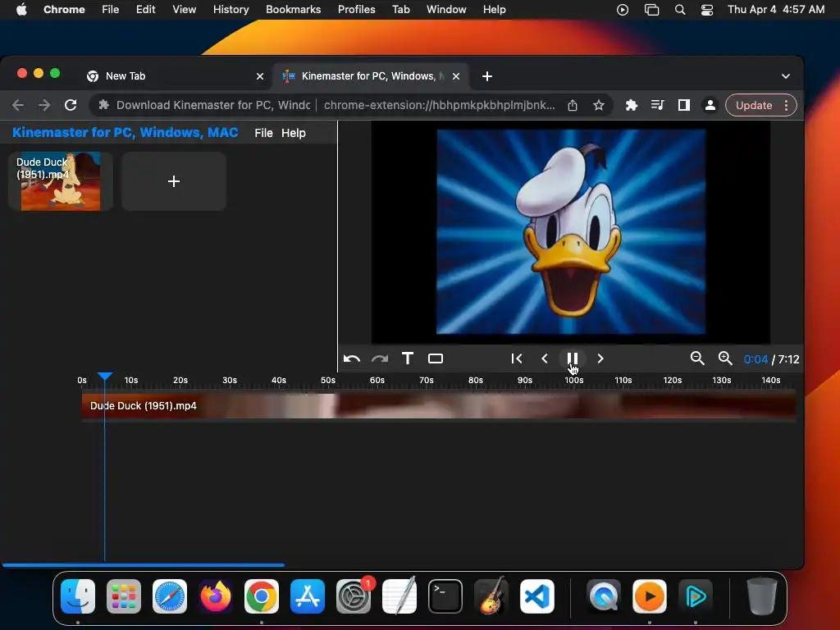
Task: Open App Store from the dock
Action: (308, 596)
